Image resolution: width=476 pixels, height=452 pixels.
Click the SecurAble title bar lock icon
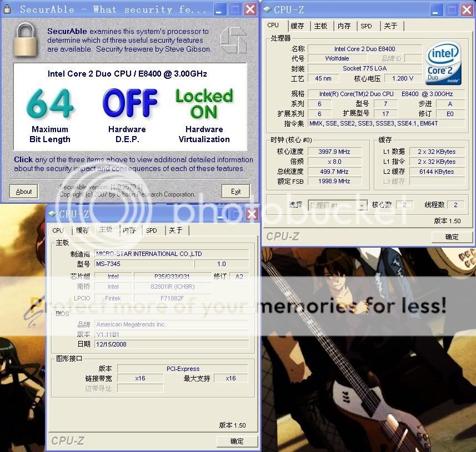[7, 9]
